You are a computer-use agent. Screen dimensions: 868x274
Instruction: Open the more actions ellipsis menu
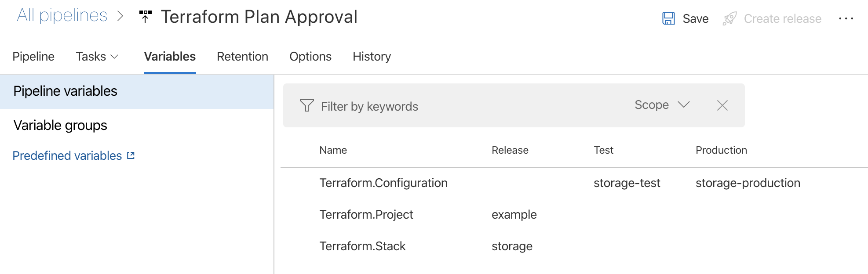pyautogui.click(x=846, y=18)
